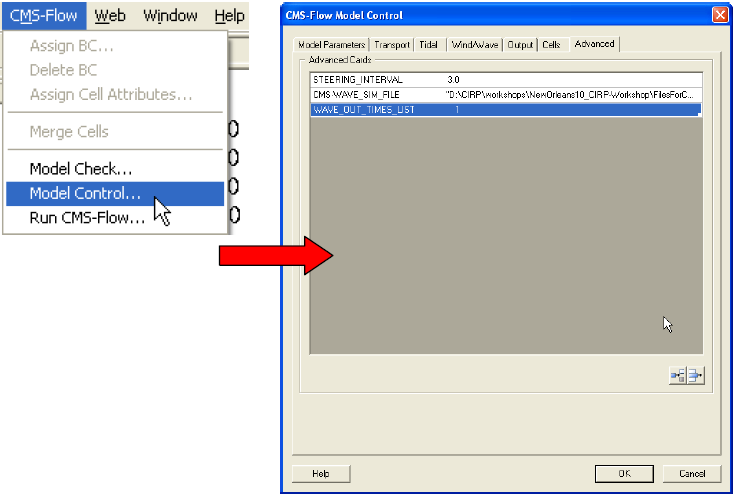The image size is (734, 495).
Task: Click the delete row icon button
Action: tap(695, 375)
